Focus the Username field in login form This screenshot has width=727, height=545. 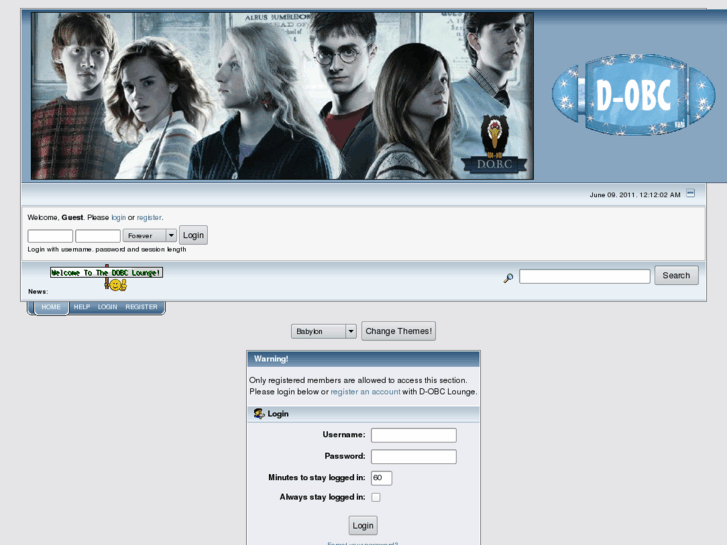click(414, 435)
